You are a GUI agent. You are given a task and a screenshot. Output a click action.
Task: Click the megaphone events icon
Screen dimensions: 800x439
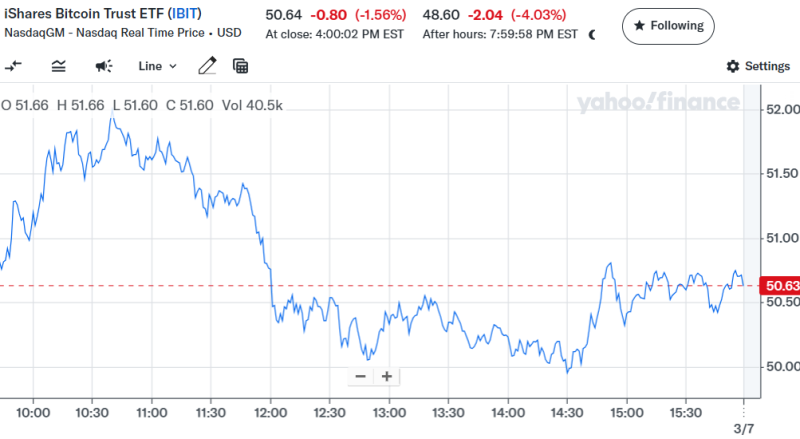103,66
